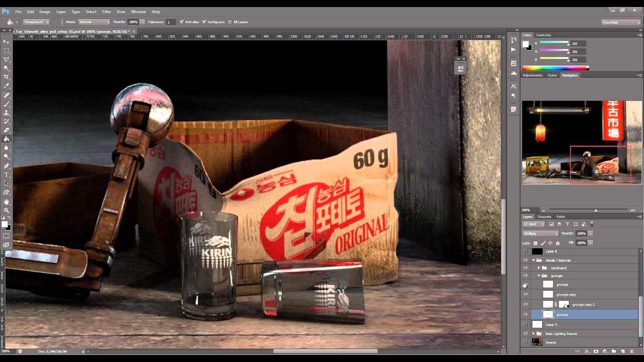Image resolution: width=644 pixels, height=362 pixels.
Task: Add a layer mask
Action: click(596, 351)
